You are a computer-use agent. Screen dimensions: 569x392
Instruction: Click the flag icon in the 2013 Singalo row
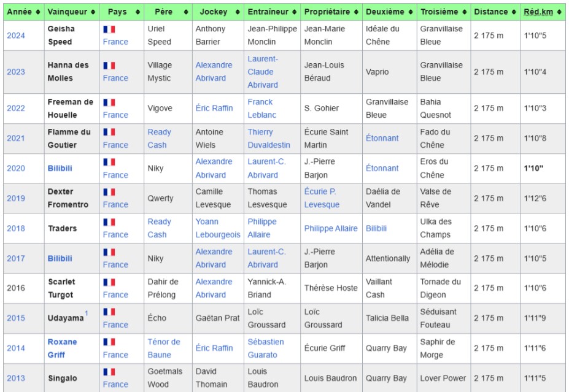click(109, 372)
